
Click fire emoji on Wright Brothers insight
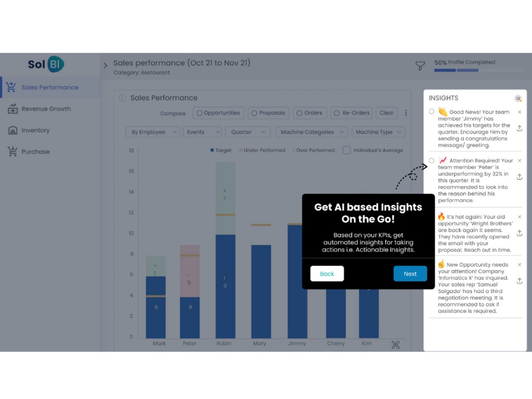pos(441,216)
